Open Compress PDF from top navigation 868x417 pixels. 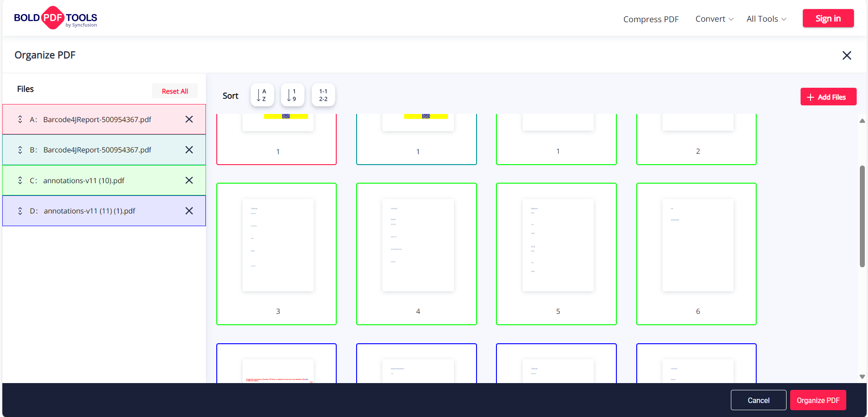tap(651, 19)
